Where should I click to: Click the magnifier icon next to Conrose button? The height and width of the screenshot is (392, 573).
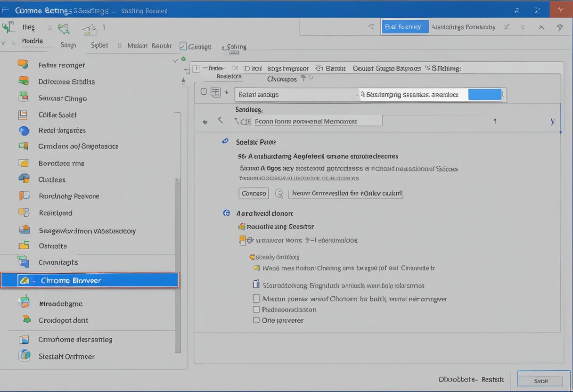pos(279,193)
